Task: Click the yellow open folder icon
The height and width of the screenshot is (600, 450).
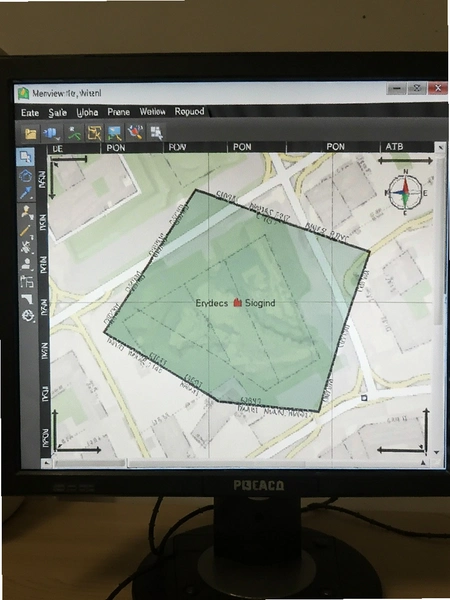Action: coord(31,134)
